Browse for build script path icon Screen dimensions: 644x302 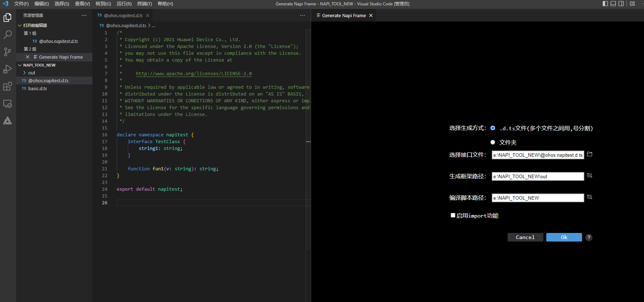[x=590, y=197]
